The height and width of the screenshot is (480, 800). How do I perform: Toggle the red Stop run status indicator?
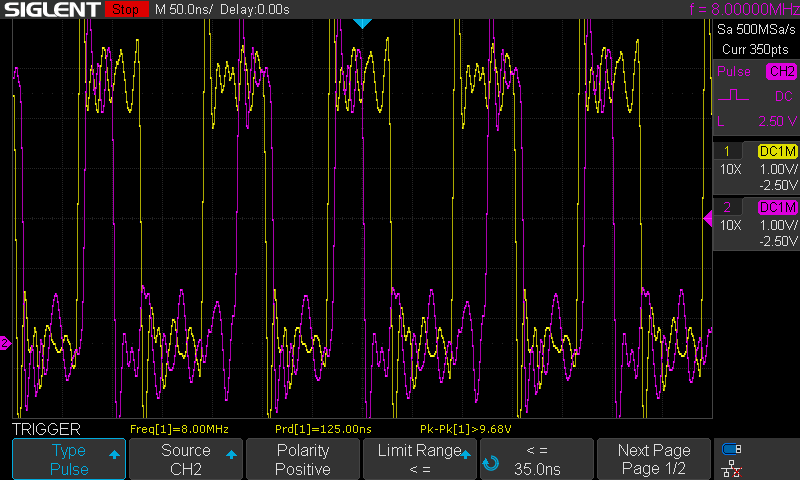coord(125,10)
